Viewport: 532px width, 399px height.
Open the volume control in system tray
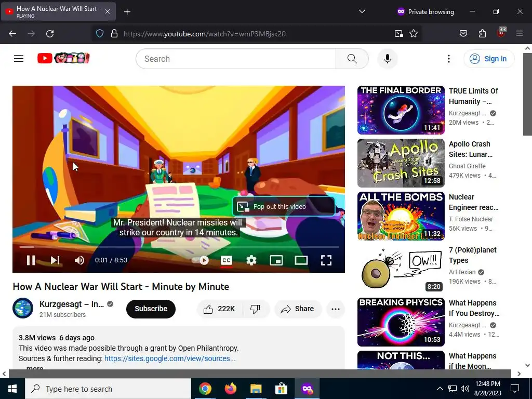click(465, 389)
